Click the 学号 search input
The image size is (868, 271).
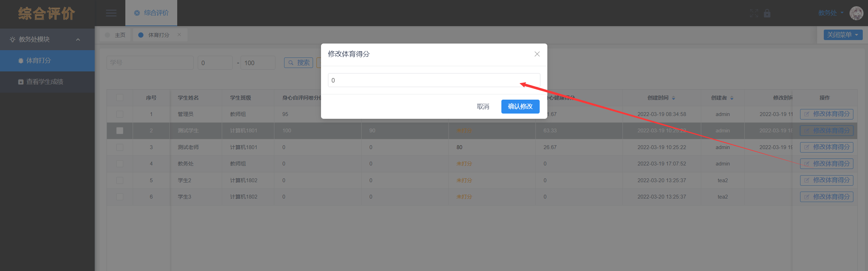tap(150, 63)
